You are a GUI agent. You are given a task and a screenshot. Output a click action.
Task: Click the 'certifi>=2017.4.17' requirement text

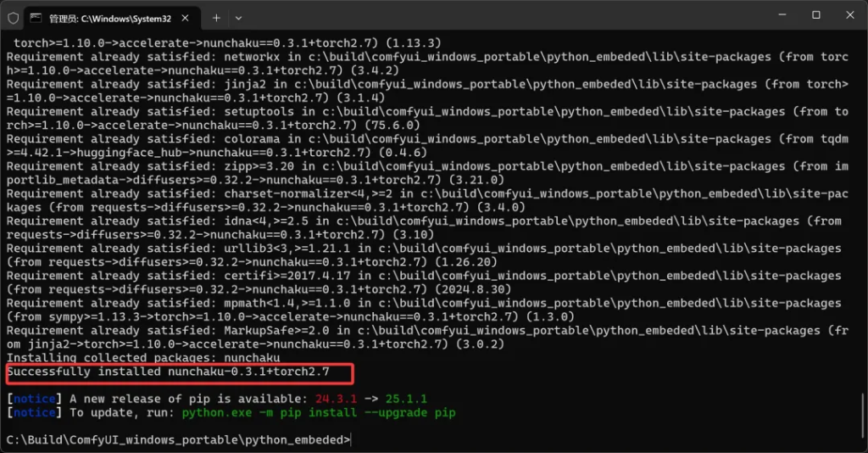tap(287, 276)
